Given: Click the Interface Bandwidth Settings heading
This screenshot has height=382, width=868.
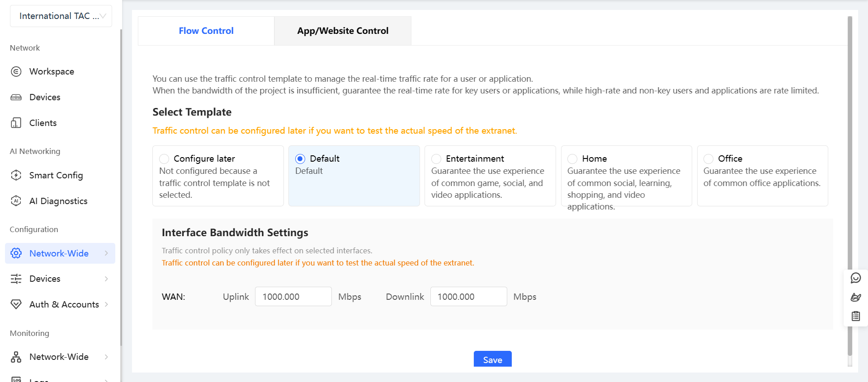Looking at the screenshot, I should tap(235, 233).
